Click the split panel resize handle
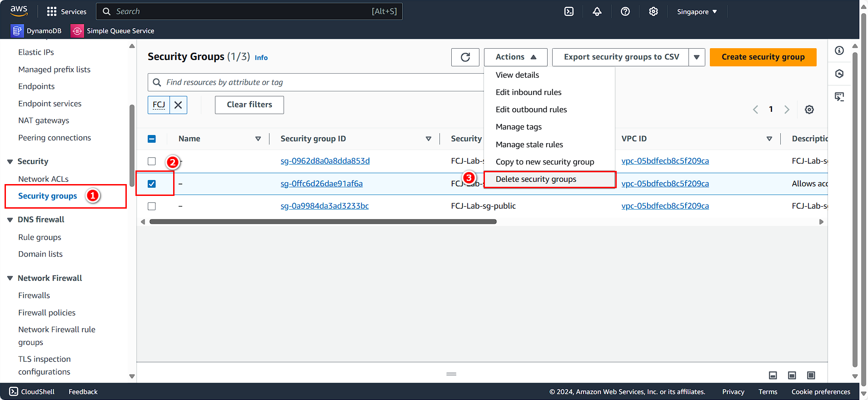 (x=451, y=374)
